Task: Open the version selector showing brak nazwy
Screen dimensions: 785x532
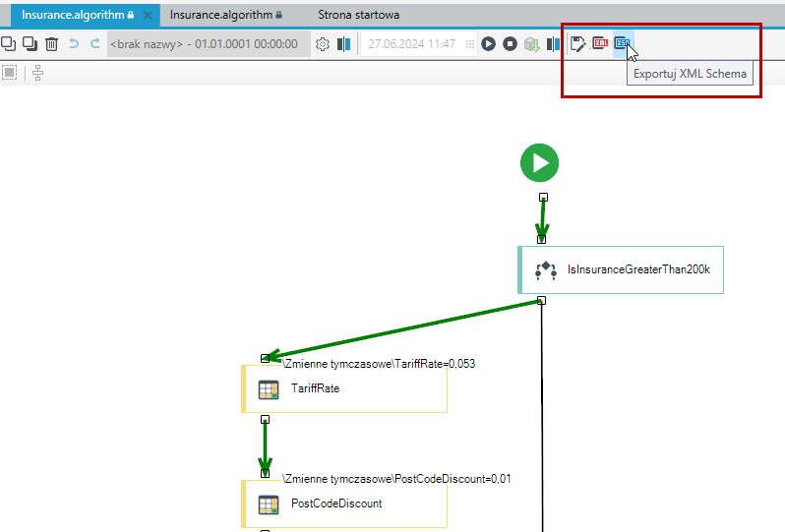Action: pos(209,44)
